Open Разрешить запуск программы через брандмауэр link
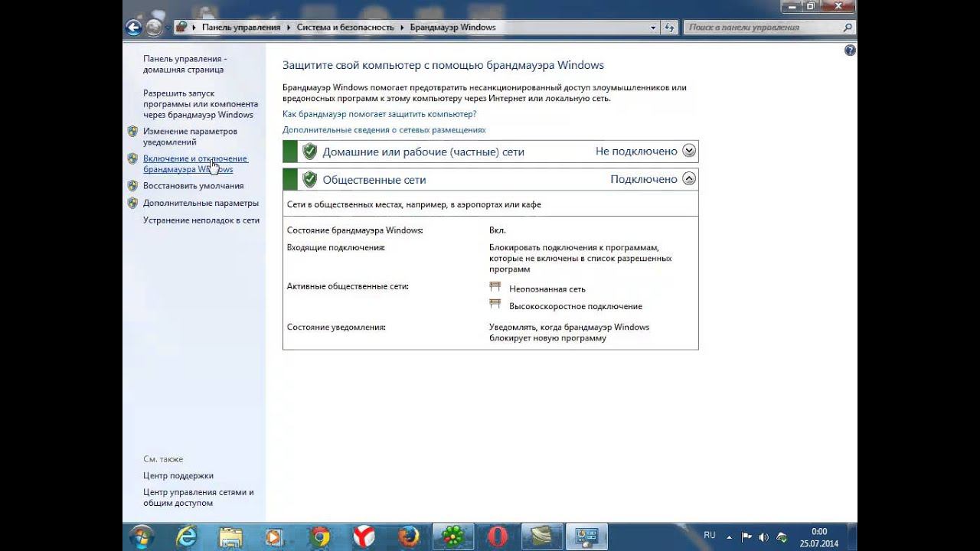The image size is (980, 551). [201, 104]
